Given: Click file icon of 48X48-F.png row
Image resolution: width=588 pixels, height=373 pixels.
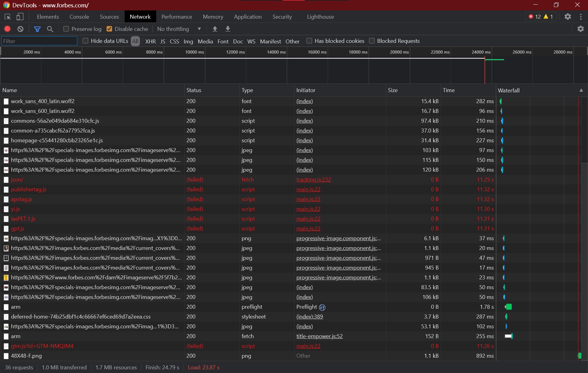Looking at the screenshot, I should tap(6, 356).
